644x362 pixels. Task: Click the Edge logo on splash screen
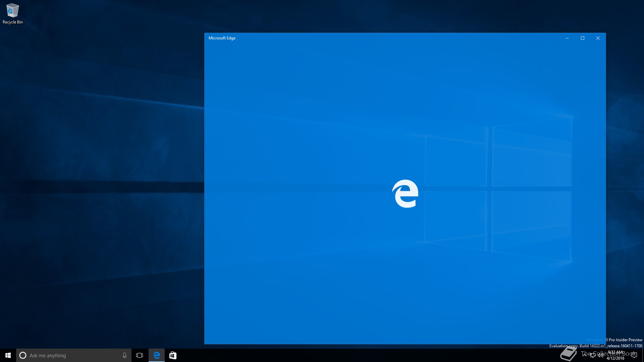405,194
